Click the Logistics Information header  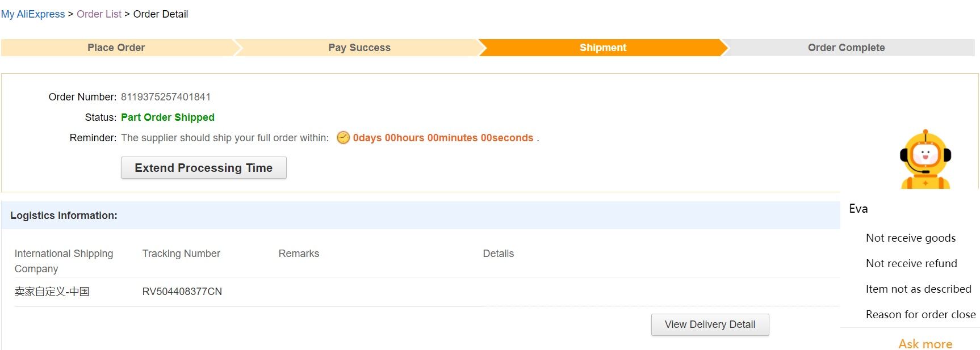point(64,216)
